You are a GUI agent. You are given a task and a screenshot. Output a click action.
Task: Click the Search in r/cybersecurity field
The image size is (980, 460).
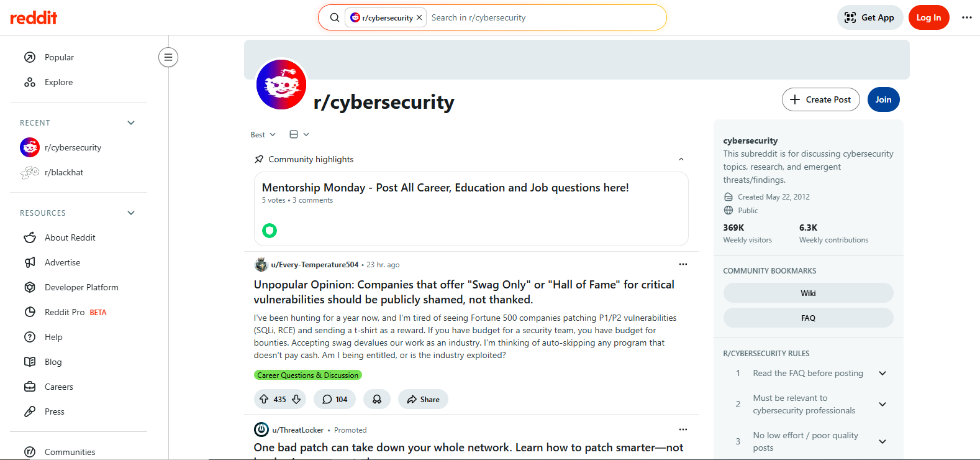[x=540, y=17]
